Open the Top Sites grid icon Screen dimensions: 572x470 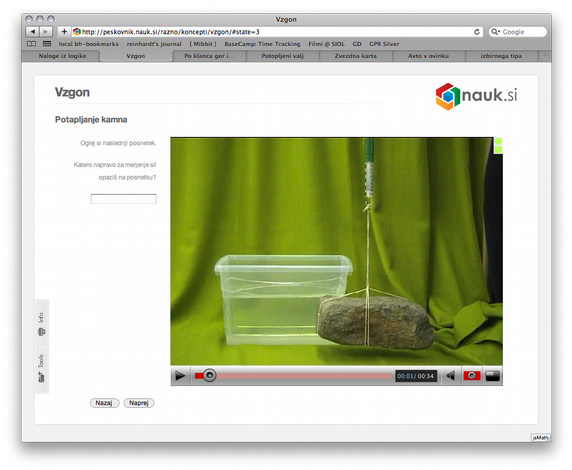coord(47,44)
